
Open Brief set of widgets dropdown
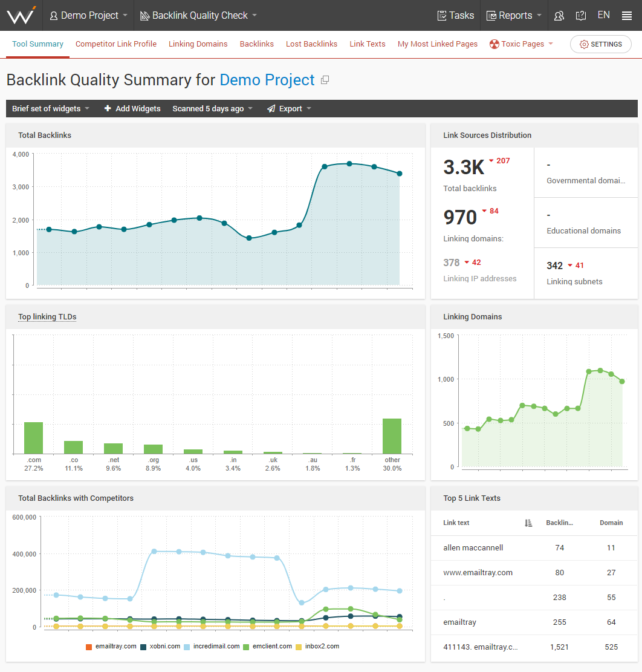click(51, 109)
